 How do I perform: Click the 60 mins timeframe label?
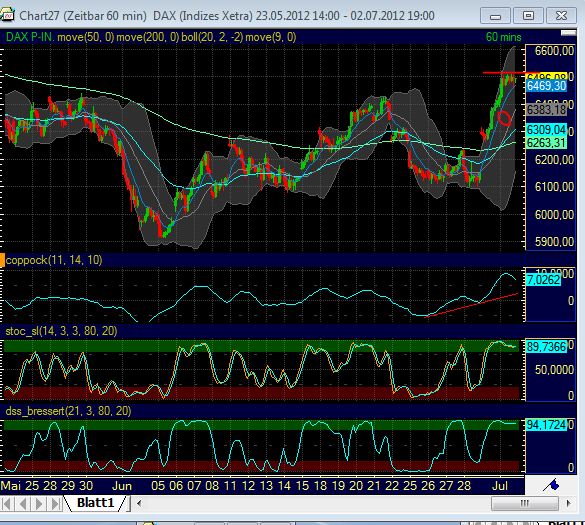tap(503, 37)
